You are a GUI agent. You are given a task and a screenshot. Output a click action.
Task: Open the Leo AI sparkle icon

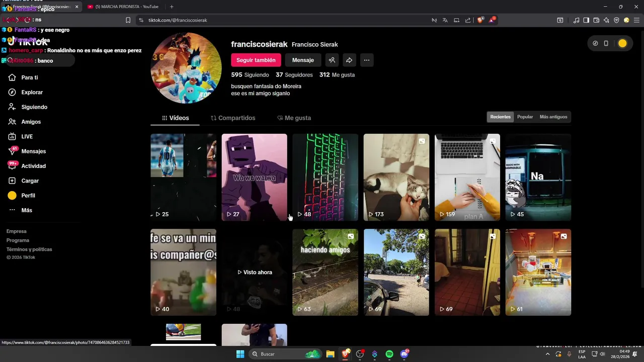(x=606, y=20)
